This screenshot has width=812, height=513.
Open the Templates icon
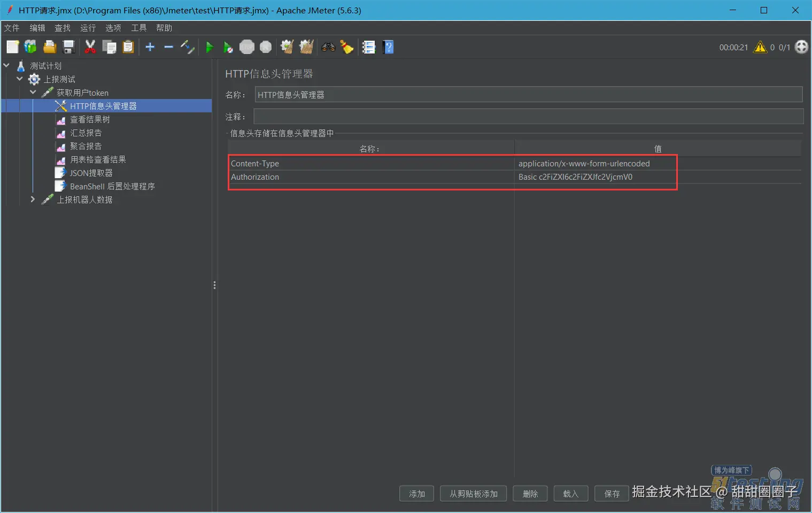(30, 47)
